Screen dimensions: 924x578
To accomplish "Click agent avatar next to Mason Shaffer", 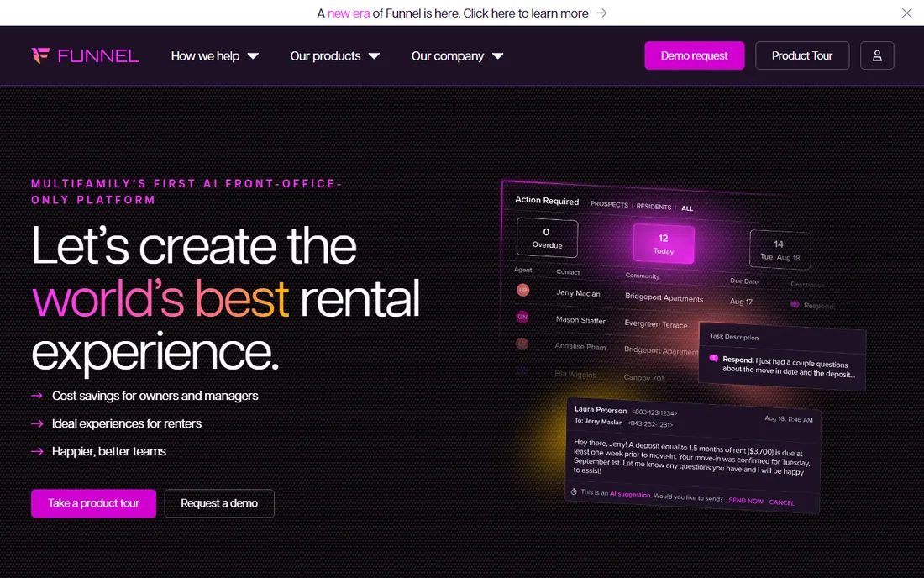I will (x=522, y=317).
